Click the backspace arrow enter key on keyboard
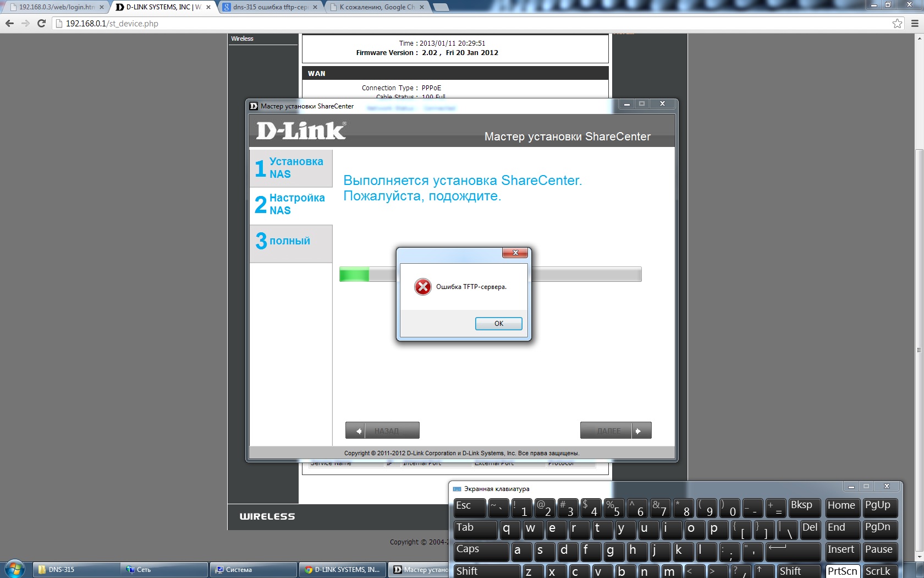924x578 pixels. click(793, 551)
